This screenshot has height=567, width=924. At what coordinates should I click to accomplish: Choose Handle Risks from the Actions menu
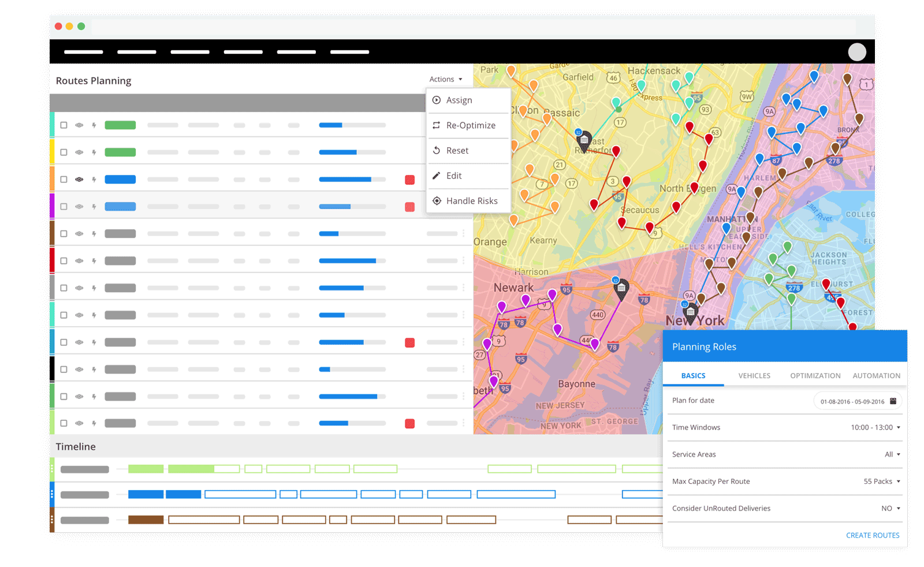468,201
